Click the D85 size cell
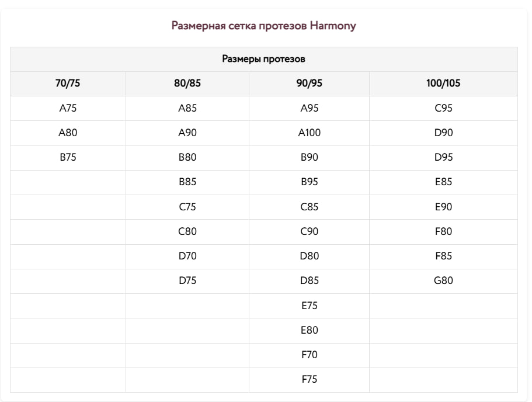The image size is (532, 402). 309,281
